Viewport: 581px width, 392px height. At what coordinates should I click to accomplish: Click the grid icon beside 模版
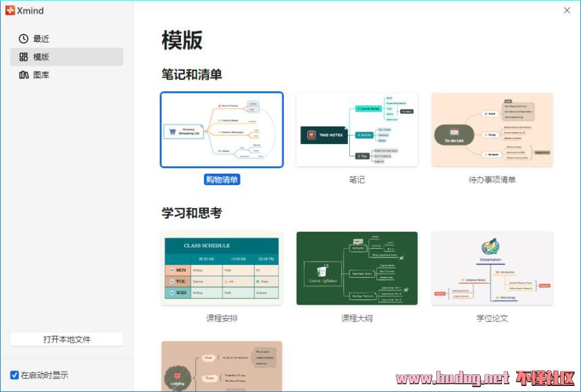point(24,57)
